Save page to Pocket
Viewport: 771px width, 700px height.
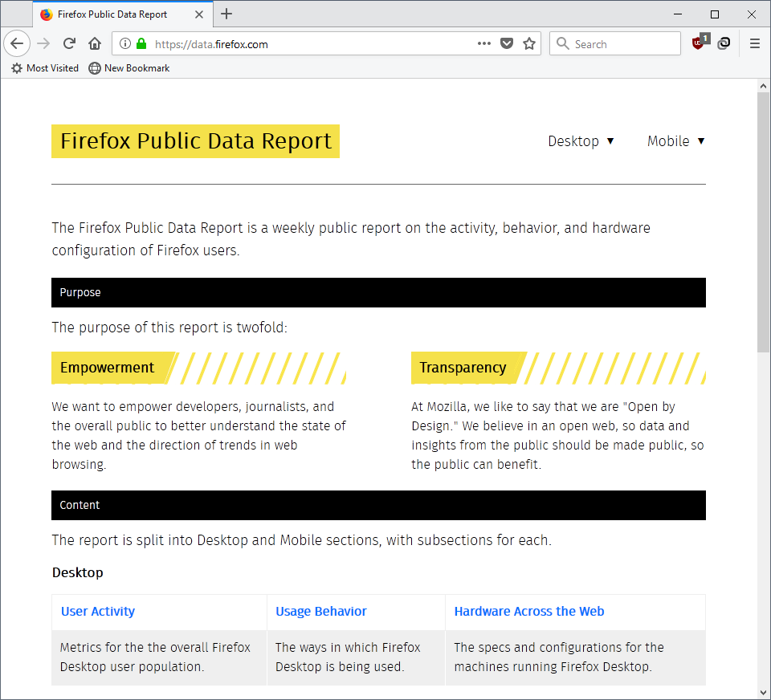(x=507, y=43)
